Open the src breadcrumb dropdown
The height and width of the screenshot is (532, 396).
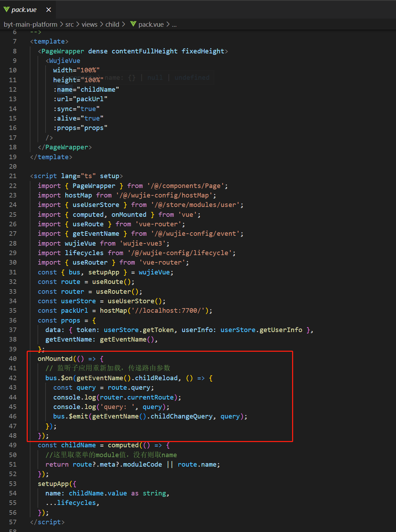tap(70, 24)
